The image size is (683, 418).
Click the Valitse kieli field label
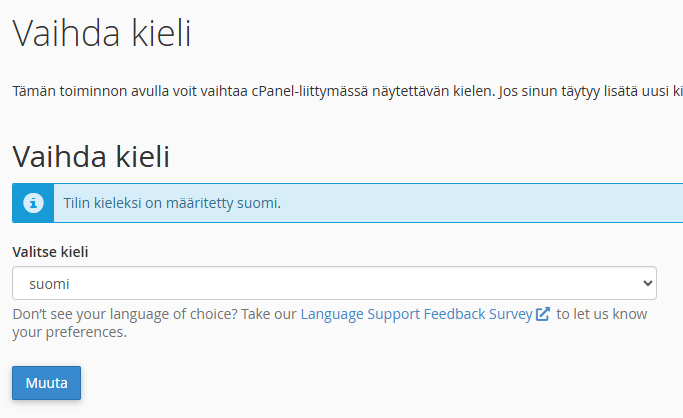pyautogui.click(x=57, y=251)
